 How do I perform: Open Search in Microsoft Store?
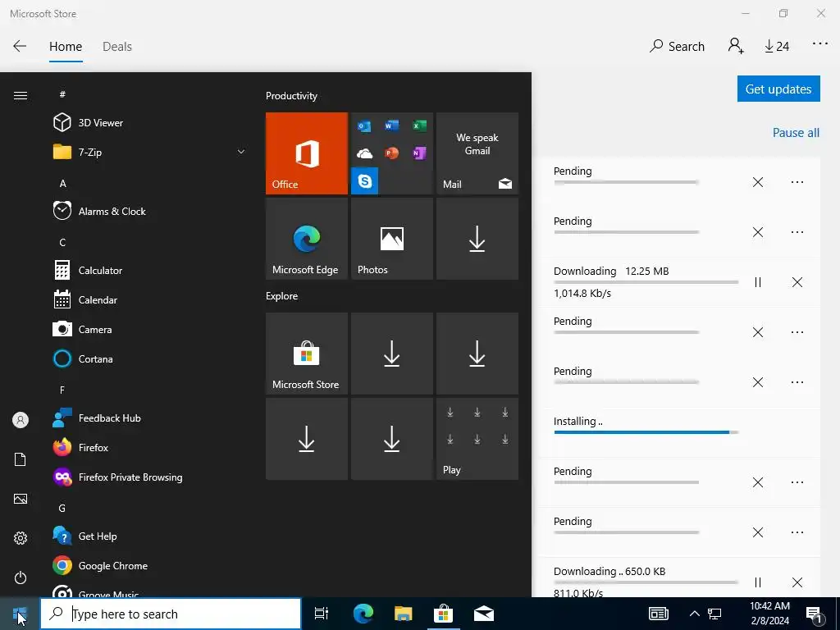[x=677, y=47]
